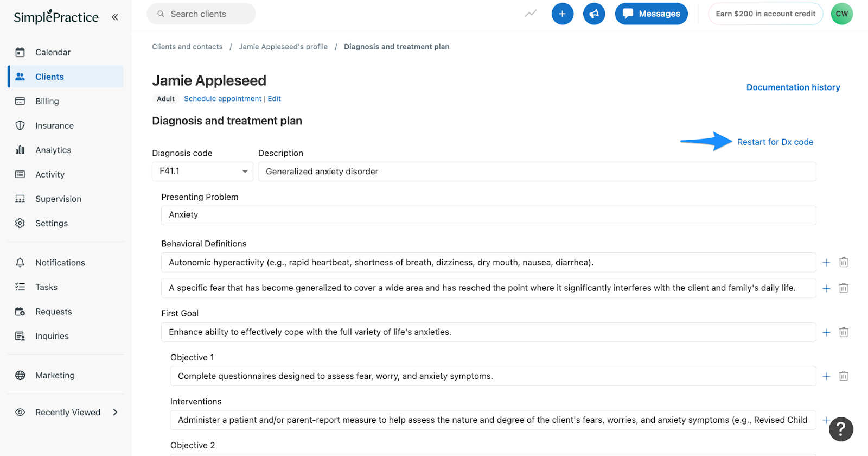Click the blue plus create button
The image size is (868, 456).
pos(563,14)
